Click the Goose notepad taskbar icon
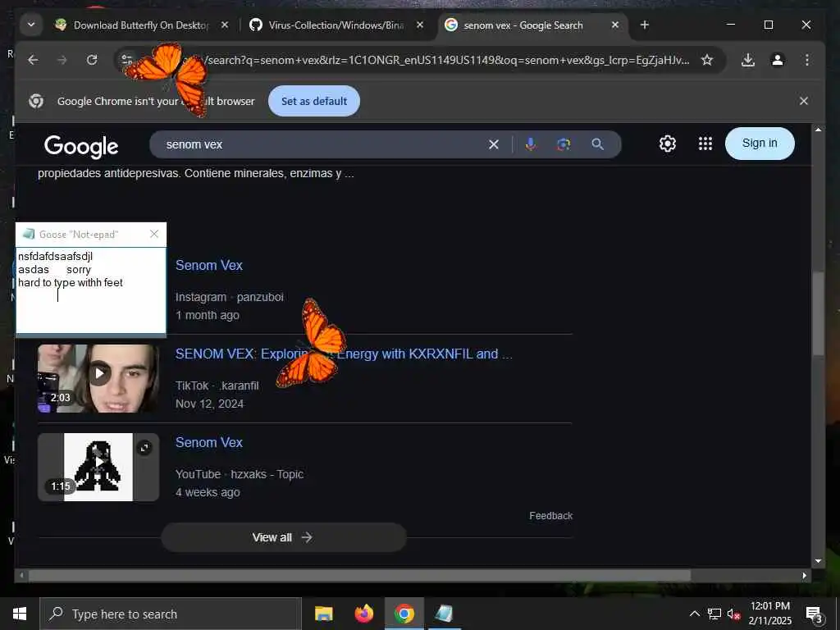The width and height of the screenshot is (840, 630). point(444,614)
